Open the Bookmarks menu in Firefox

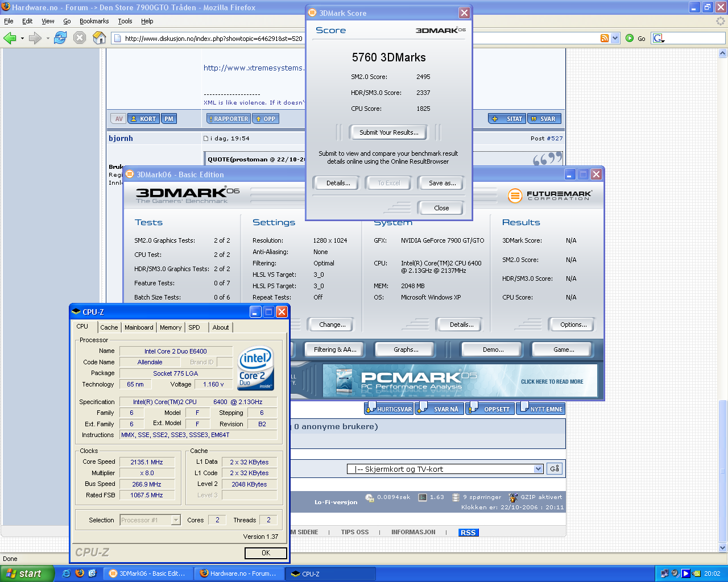coord(94,21)
